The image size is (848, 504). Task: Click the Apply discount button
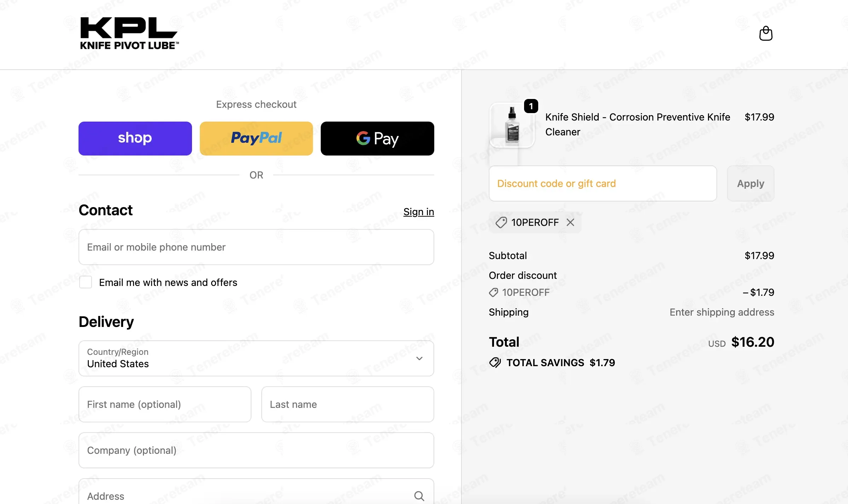(x=750, y=183)
